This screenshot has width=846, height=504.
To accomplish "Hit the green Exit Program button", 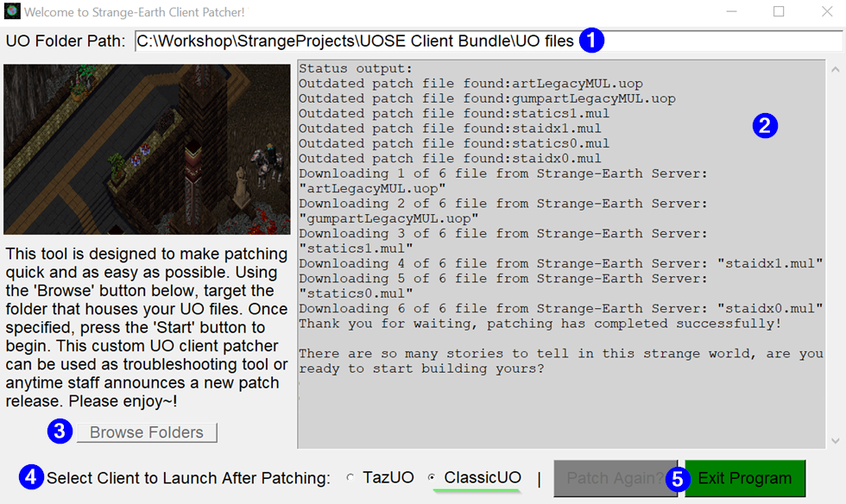I will tap(745, 478).
